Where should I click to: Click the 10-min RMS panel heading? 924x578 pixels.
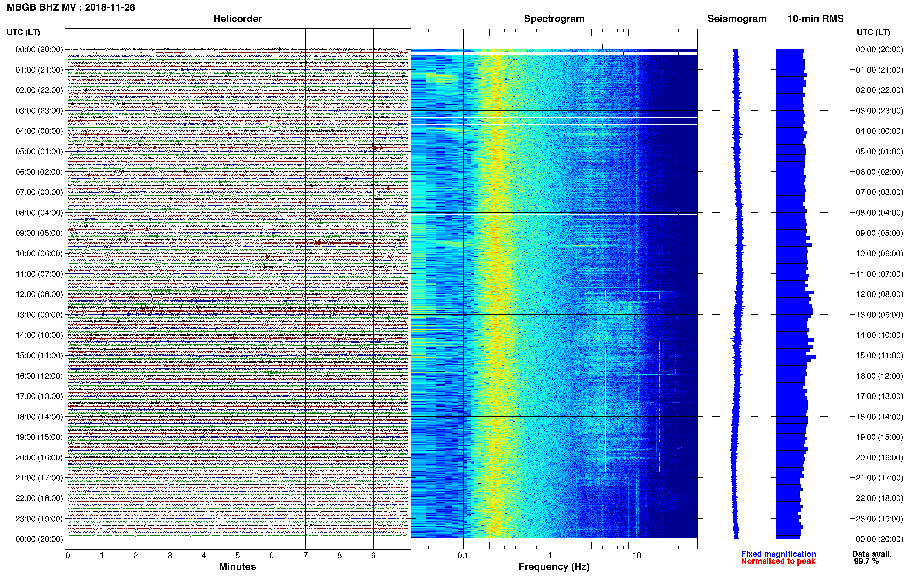click(816, 19)
